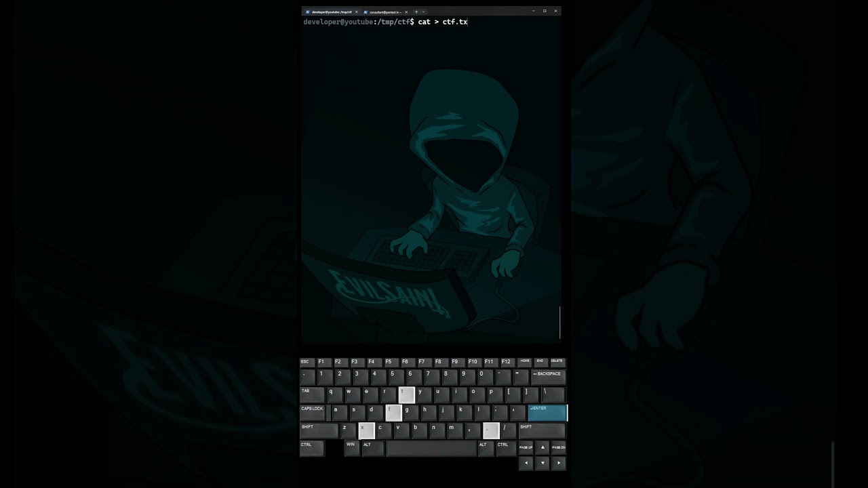Click the spacebar on the keyboard

(431, 448)
